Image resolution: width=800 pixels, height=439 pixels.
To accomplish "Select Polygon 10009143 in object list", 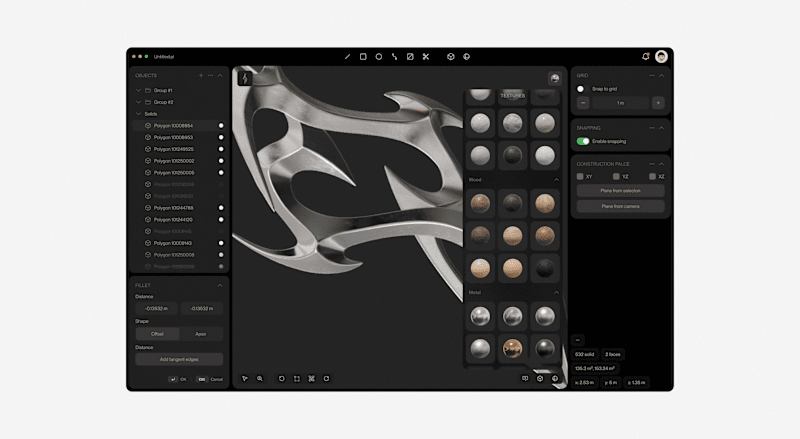I will click(x=179, y=243).
